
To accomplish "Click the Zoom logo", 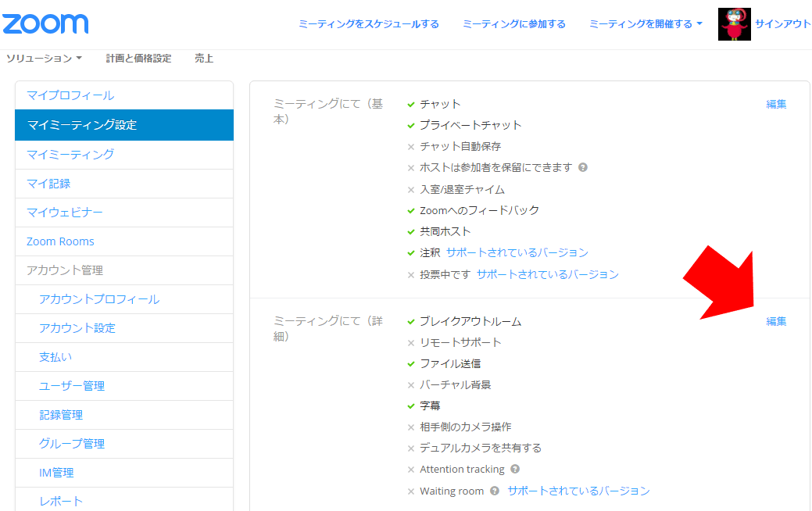I will click(45, 23).
